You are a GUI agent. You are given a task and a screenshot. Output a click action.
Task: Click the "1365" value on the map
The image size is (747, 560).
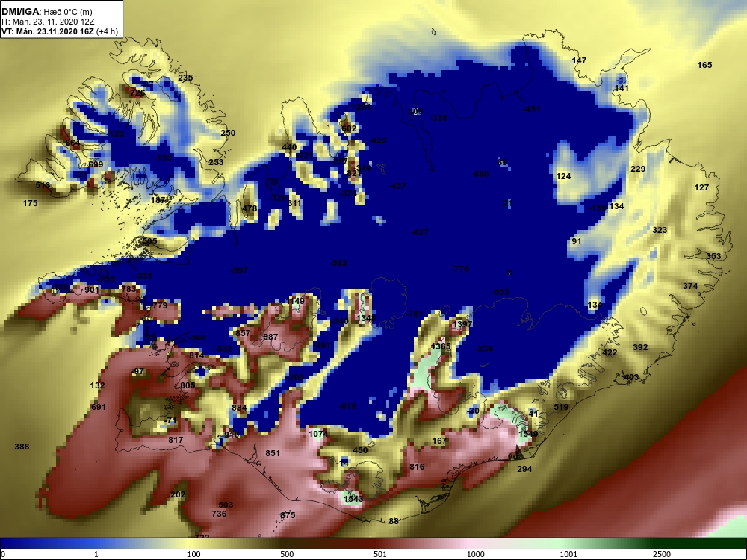click(441, 346)
